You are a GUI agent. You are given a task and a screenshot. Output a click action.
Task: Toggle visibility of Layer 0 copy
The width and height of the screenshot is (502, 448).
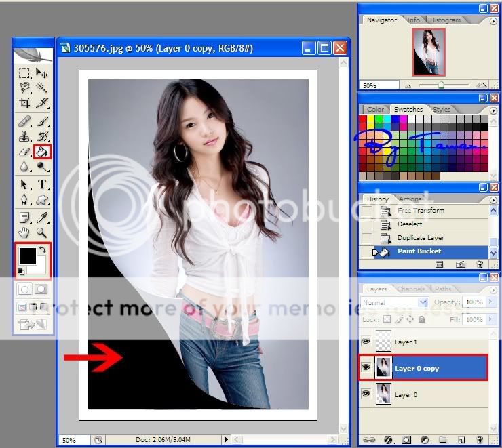point(366,368)
